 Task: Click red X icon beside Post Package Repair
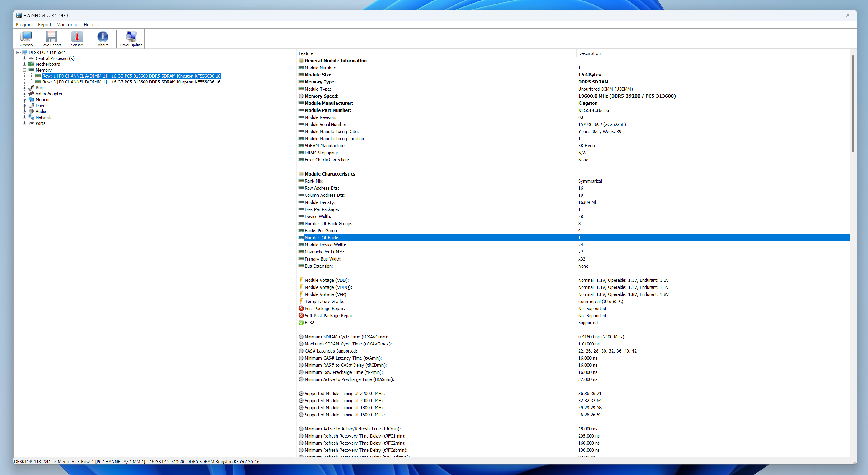pyautogui.click(x=301, y=308)
